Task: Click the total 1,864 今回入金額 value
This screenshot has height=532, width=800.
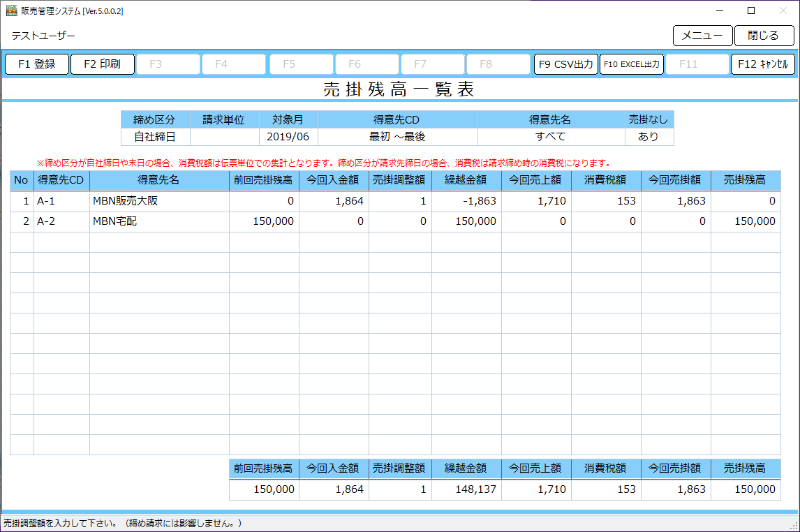Action: pos(334,489)
